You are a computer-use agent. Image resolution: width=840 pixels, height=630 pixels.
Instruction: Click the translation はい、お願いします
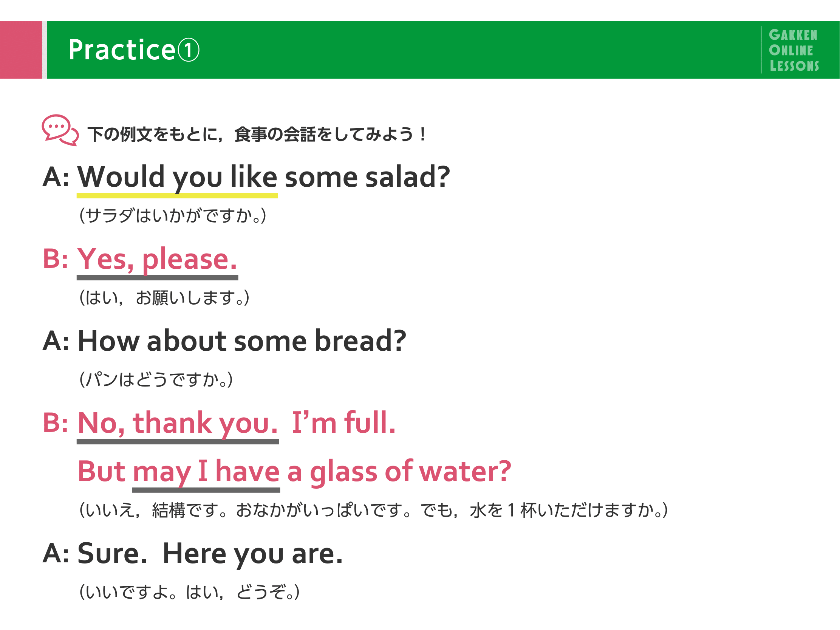pyautogui.click(x=164, y=297)
